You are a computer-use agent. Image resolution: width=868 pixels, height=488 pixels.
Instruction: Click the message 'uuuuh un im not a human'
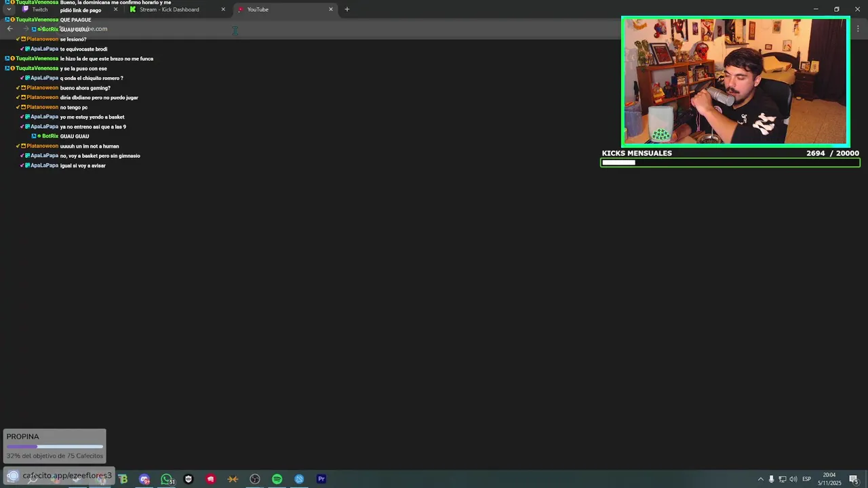(90, 146)
